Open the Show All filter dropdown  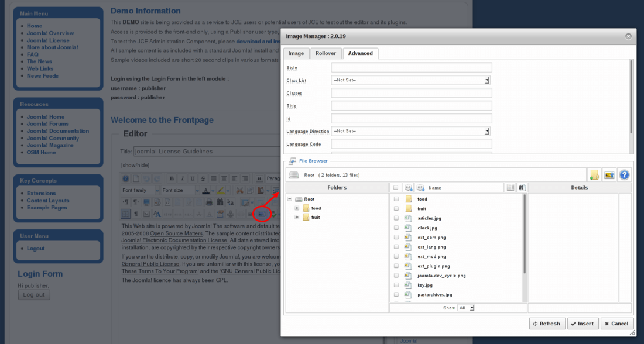[466, 308]
